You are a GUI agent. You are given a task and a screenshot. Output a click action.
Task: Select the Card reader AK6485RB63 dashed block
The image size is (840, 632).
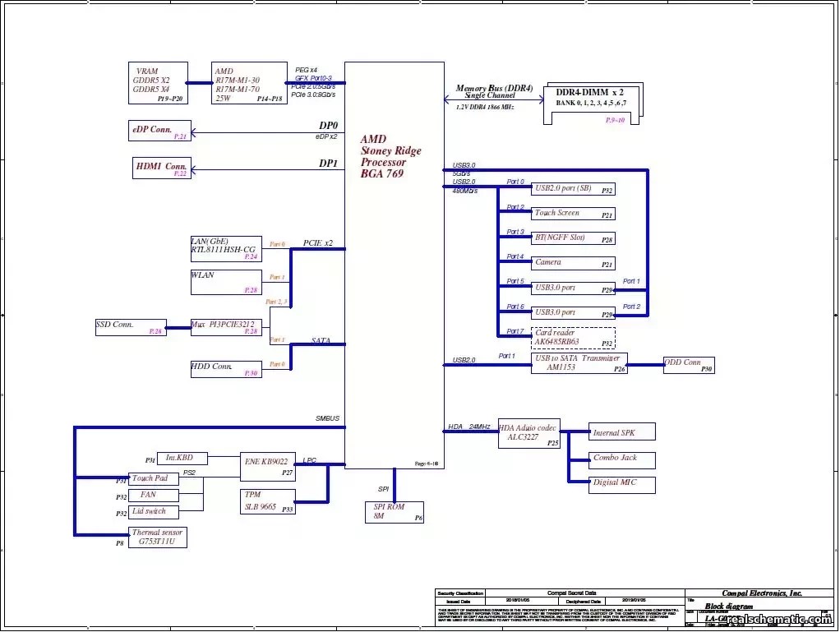(x=574, y=336)
